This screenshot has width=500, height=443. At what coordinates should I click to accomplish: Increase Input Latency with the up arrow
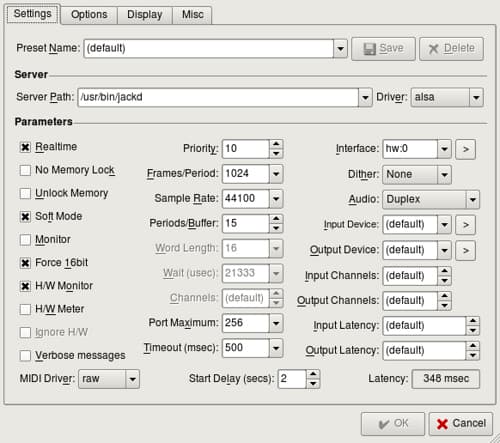[x=473, y=321]
